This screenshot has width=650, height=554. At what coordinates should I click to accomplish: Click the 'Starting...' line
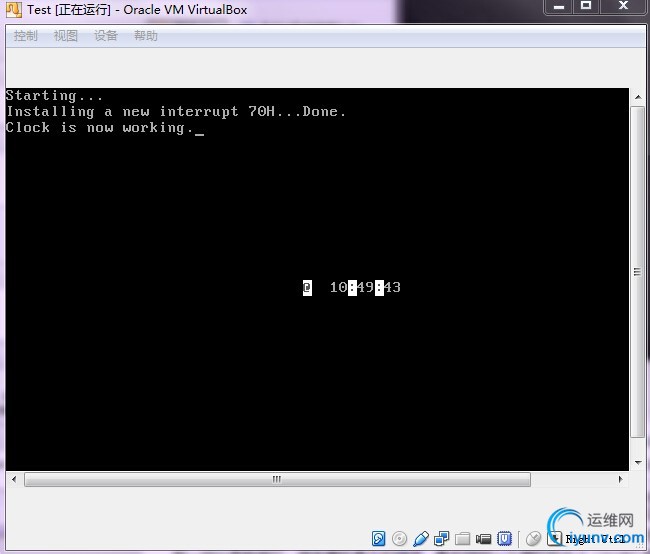(54, 95)
